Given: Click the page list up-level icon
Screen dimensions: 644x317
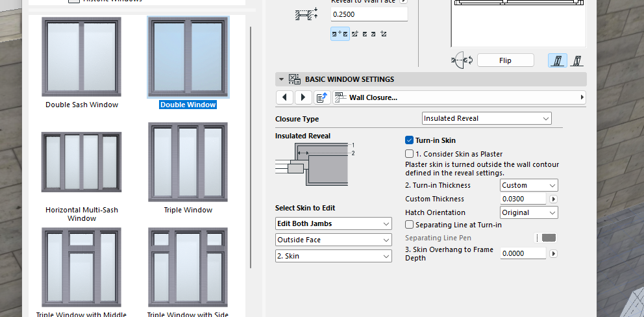Looking at the screenshot, I should pos(323,97).
